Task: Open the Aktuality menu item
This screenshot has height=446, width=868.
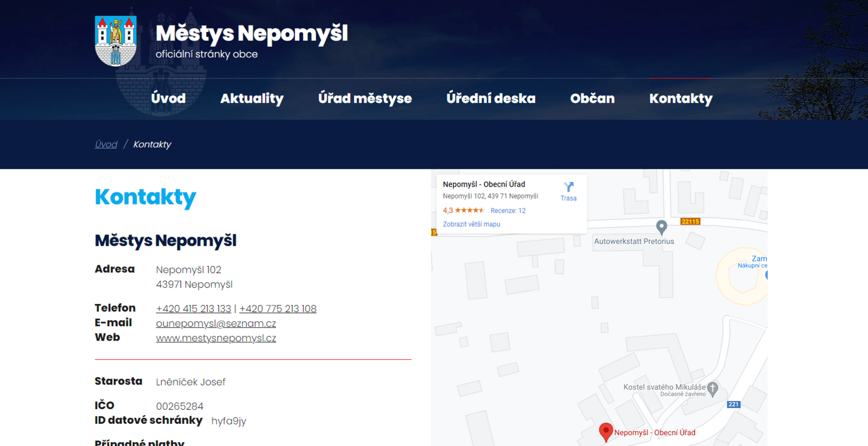Action: tap(252, 99)
